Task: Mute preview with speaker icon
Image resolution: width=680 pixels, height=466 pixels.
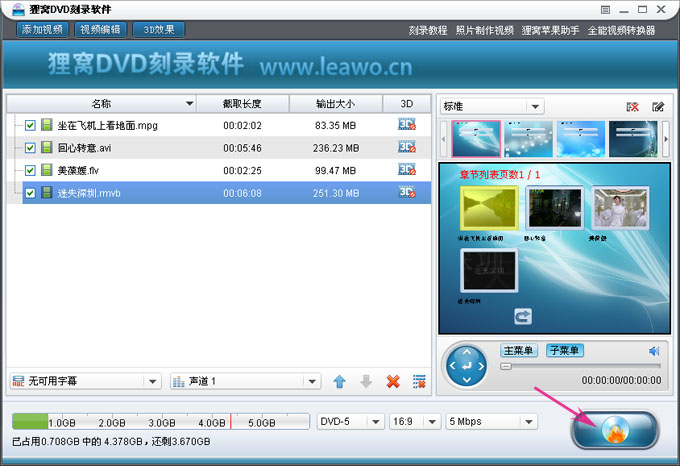Action: click(x=654, y=351)
